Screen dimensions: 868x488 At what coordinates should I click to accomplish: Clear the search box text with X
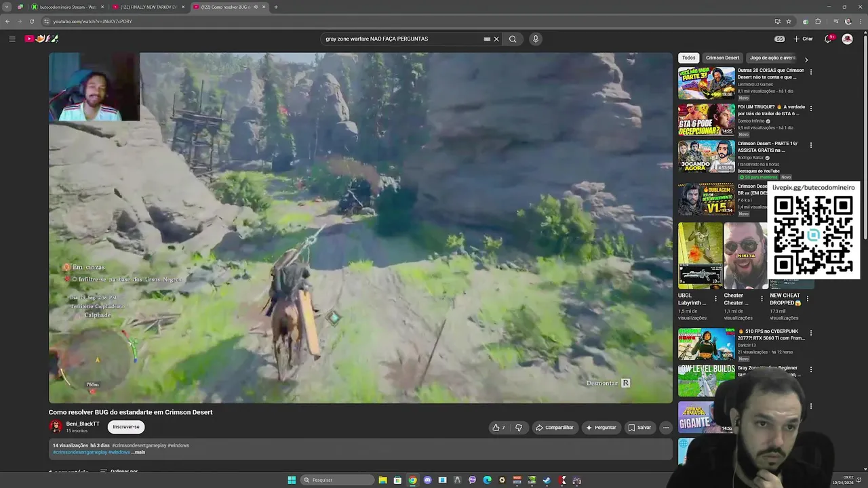496,39
